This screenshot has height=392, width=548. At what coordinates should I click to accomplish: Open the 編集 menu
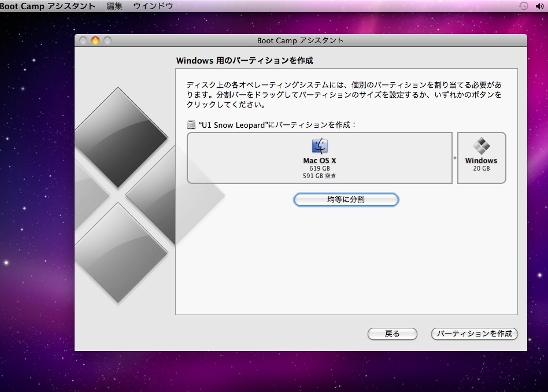(x=114, y=6)
